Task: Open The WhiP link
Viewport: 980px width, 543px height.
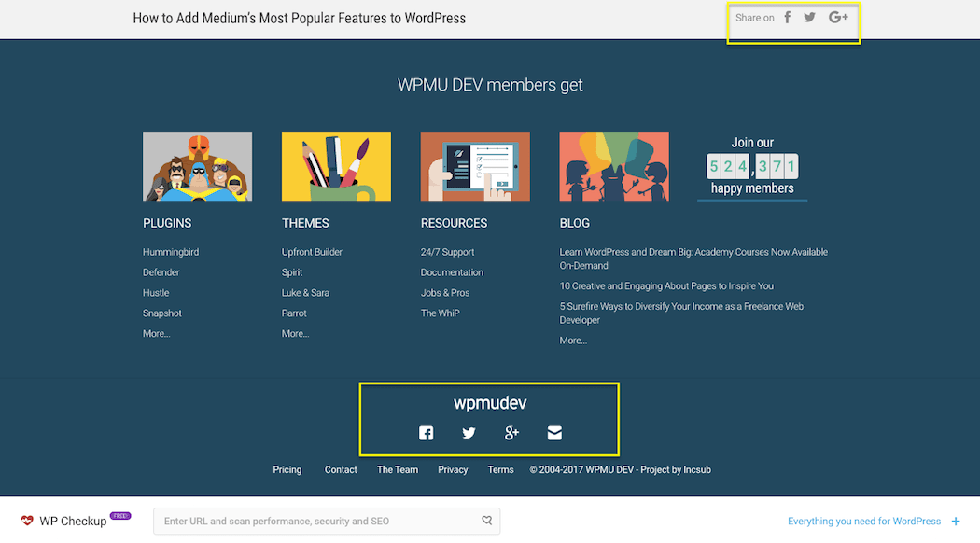Action: 440,313
